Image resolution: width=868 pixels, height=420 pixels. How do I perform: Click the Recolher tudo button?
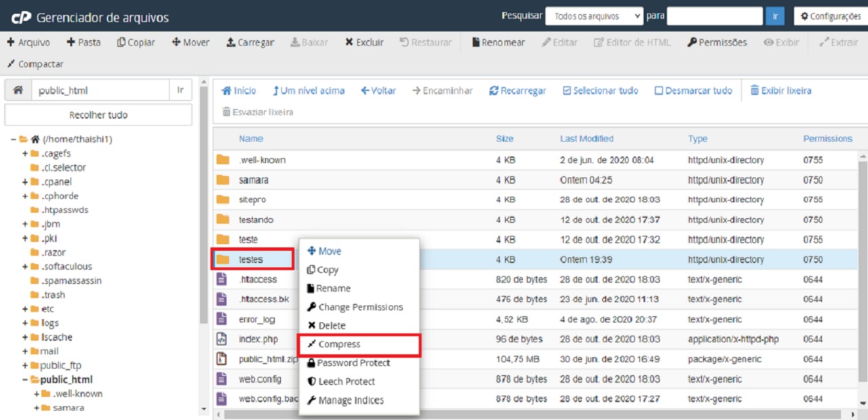point(98,115)
